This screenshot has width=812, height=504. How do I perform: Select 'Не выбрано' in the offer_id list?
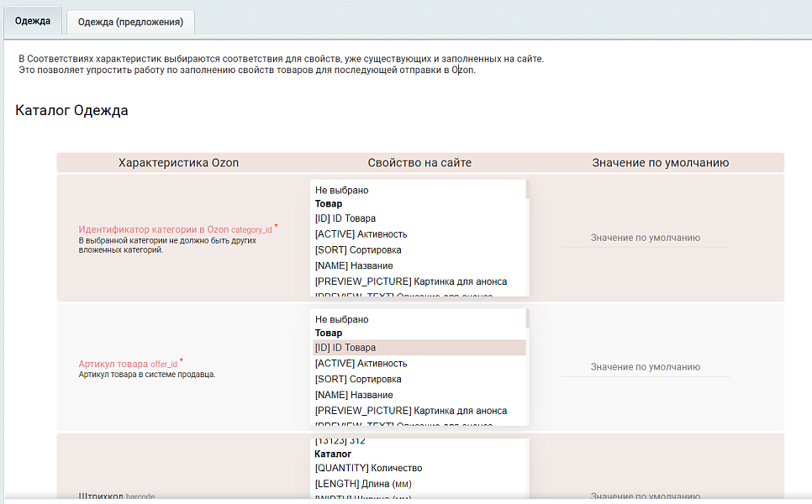342,319
